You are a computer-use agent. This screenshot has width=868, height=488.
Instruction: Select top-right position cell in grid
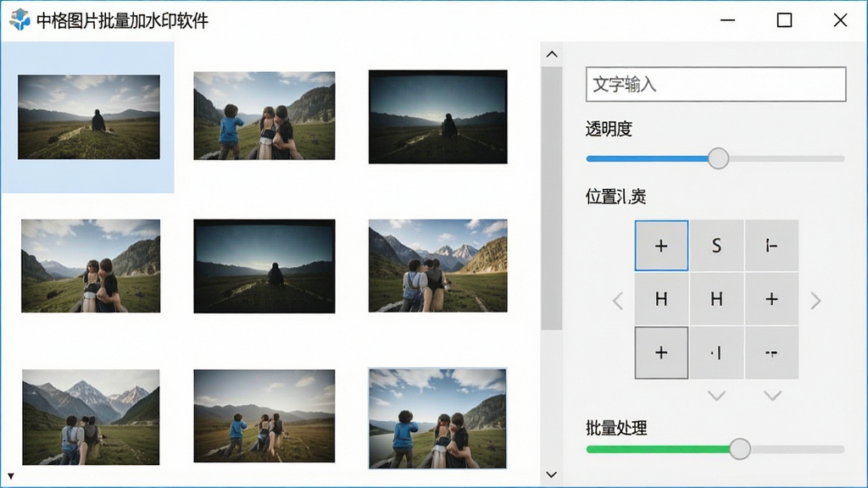point(771,246)
